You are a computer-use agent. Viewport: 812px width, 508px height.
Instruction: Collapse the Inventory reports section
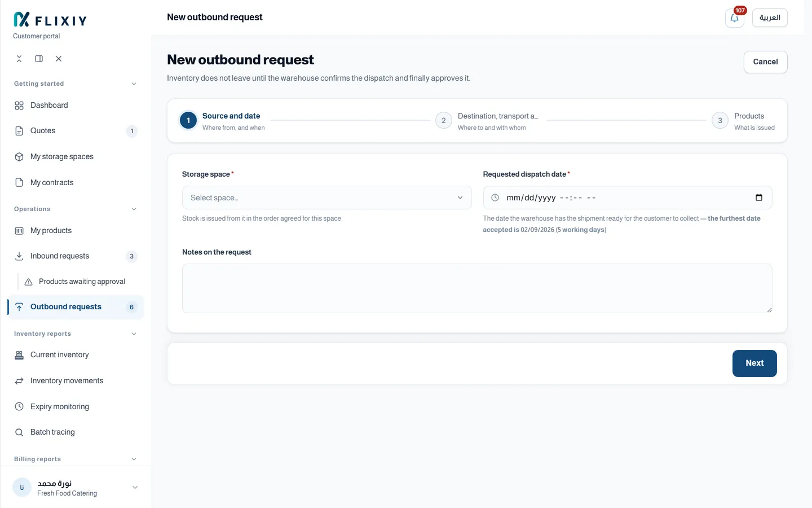tap(134, 334)
